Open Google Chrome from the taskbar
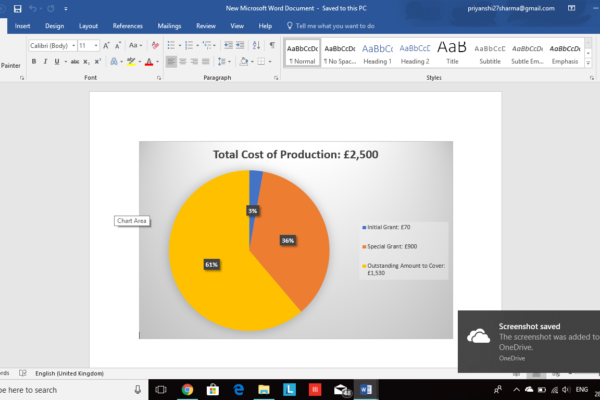 point(187,389)
